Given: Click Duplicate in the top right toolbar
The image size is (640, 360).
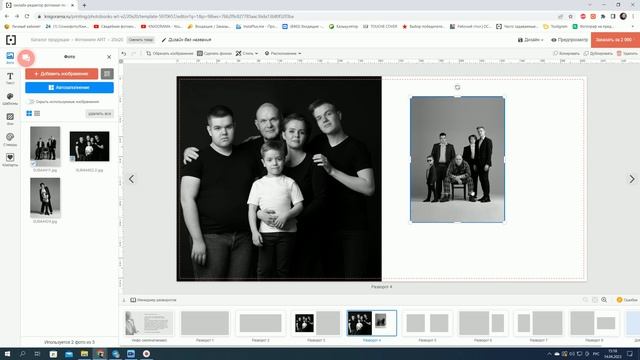Looking at the screenshot, I should pyautogui.click(x=598, y=53).
